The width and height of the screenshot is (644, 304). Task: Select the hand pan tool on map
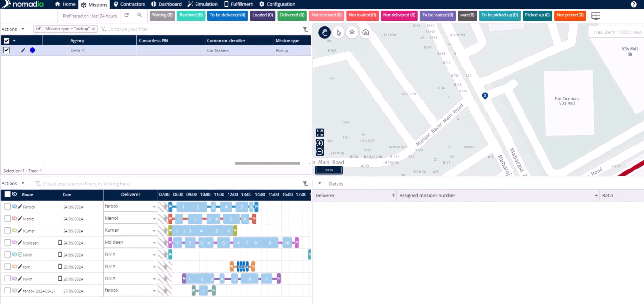point(325,33)
